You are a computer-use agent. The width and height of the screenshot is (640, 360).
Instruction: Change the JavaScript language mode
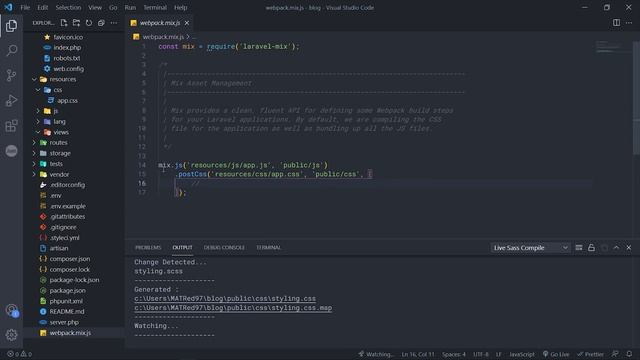(x=522, y=354)
